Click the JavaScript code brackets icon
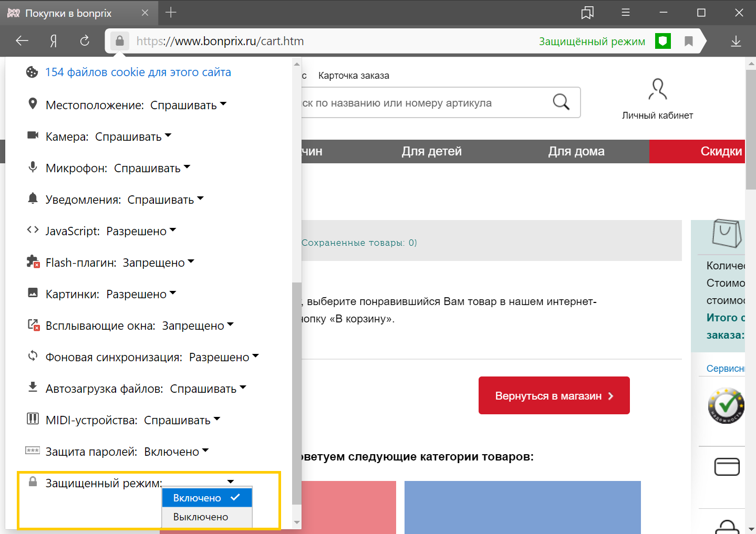Viewport: 756px width, 534px height. point(33,229)
